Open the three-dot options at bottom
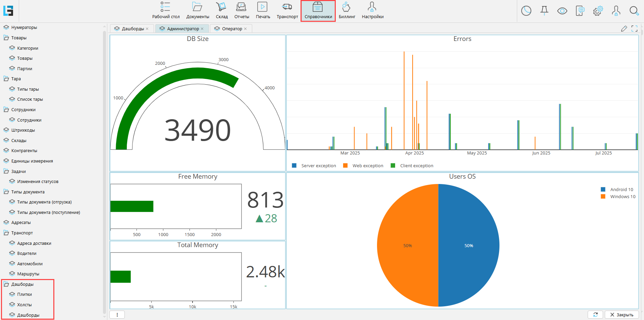The image size is (644, 320). (117, 315)
